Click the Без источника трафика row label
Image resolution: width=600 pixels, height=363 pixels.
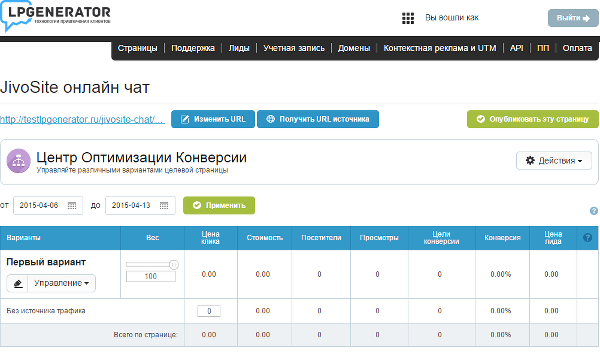[x=46, y=311]
